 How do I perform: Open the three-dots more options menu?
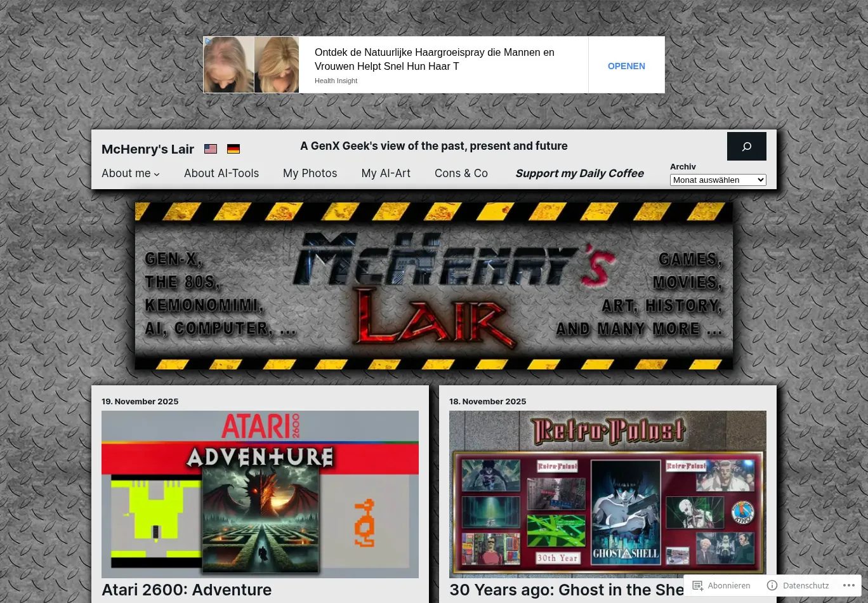pyautogui.click(x=849, y=585)
